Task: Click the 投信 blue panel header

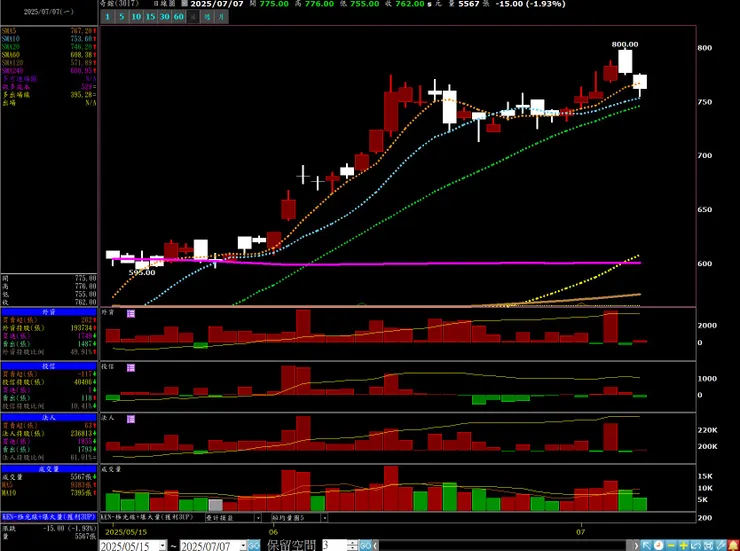Action: [49, 366]
